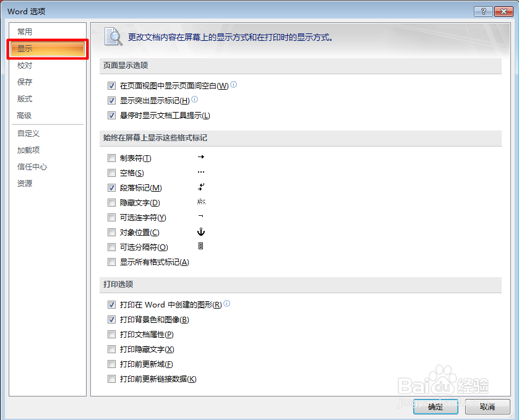This screenshot has height=420, width=519.
Task: Click the space dots symbol icon
Action: 201,172
